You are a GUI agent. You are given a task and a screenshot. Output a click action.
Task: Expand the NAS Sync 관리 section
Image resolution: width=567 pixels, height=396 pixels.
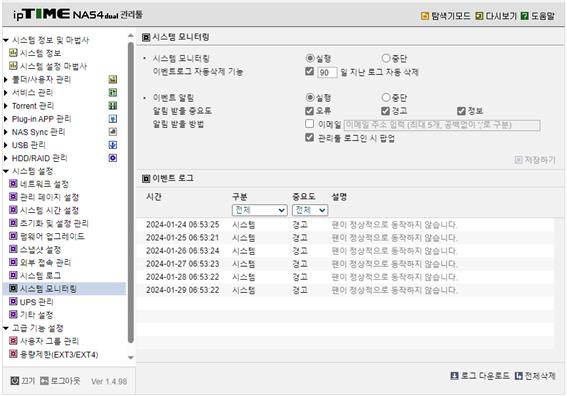pyautogui.click(x=6, y=132)
